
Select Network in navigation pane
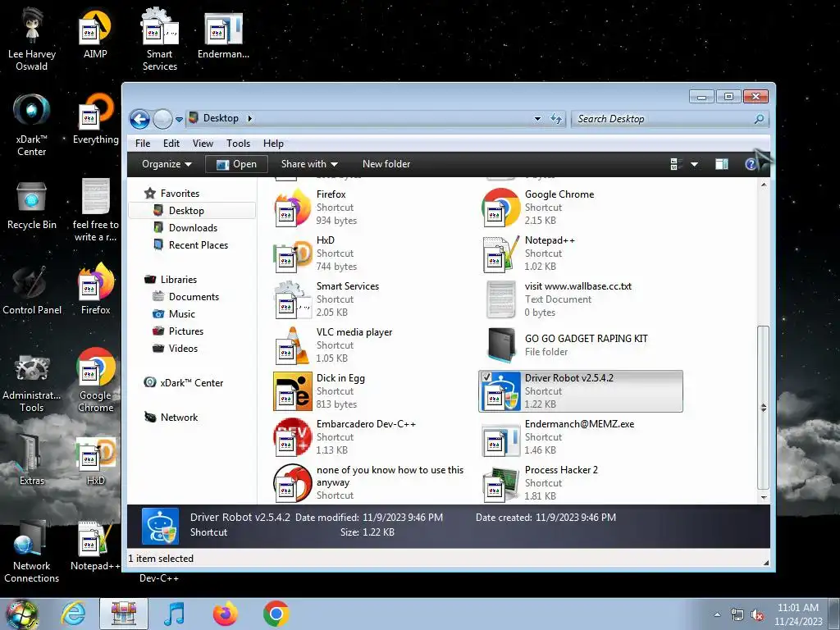(179, 417)
